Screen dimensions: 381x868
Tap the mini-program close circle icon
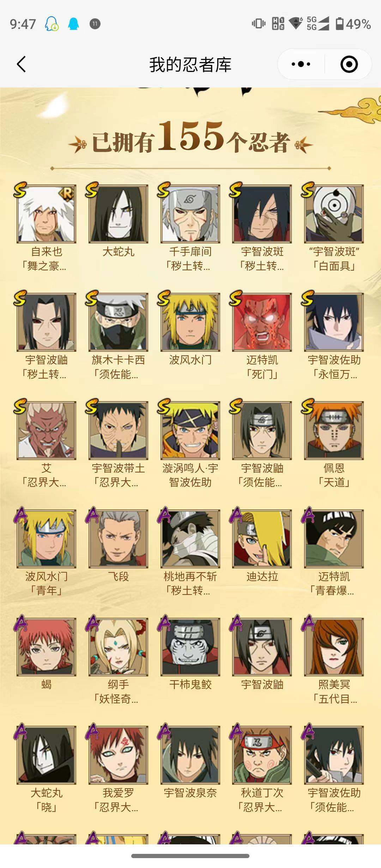[349, 64]
